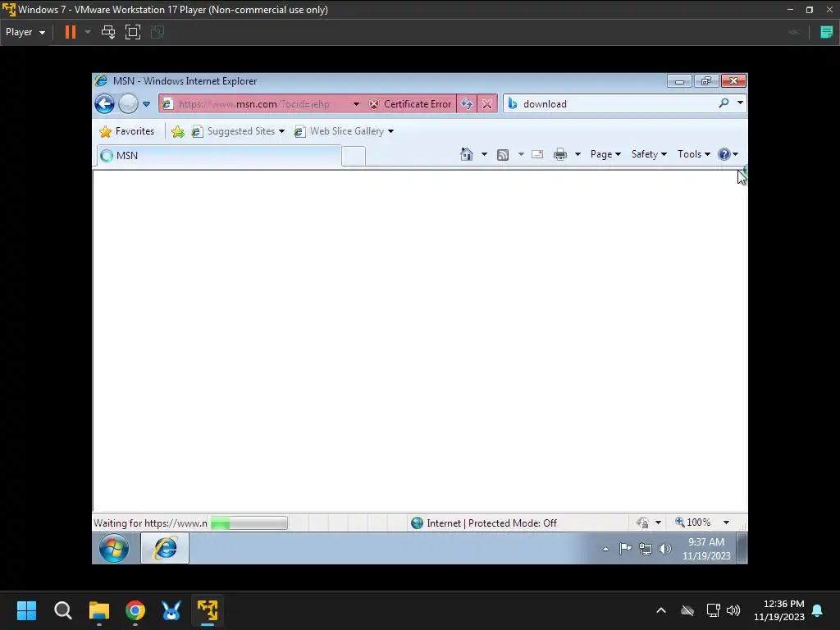Open the Web Slice Gallery link

click(344, 131)
